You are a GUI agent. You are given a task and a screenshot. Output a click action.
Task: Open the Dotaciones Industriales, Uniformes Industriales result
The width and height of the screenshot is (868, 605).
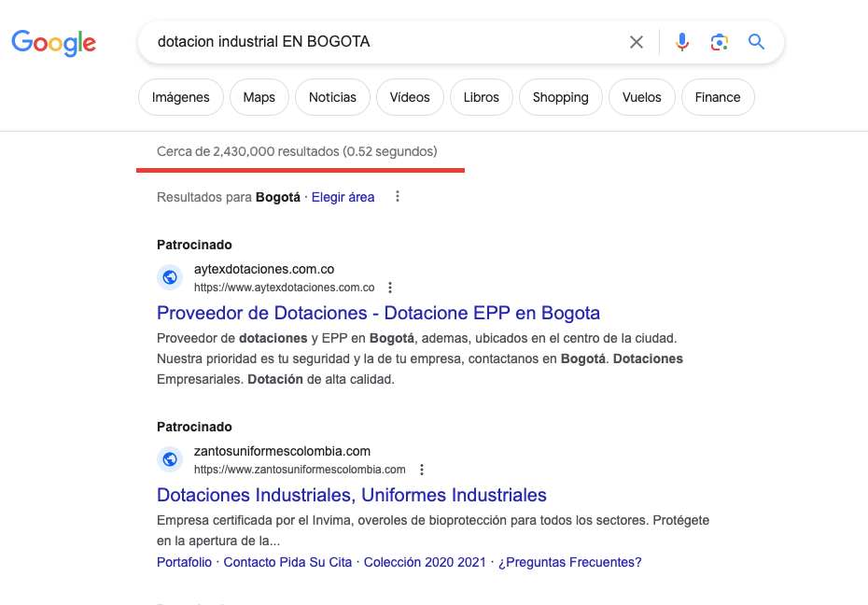tap(352, 495)
